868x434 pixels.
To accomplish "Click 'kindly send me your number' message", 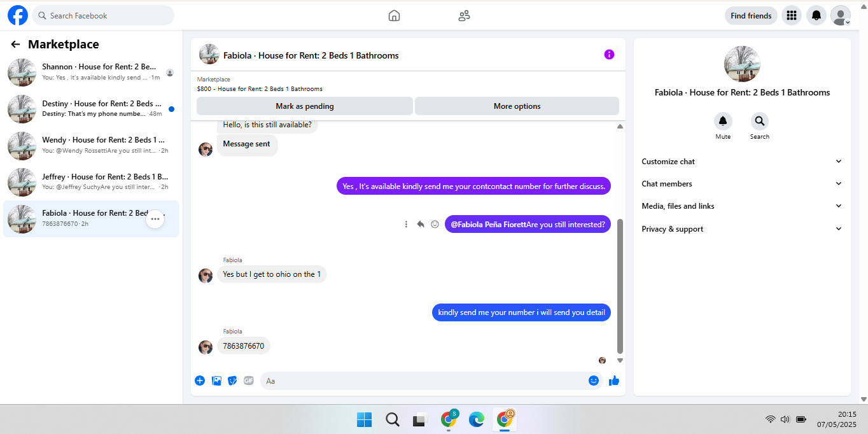I will click(521, 312).
